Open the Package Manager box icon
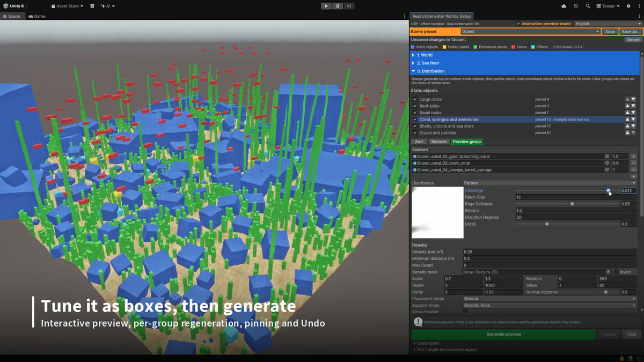The height and width of the screenshot is (362, 644). click(92, 6)
